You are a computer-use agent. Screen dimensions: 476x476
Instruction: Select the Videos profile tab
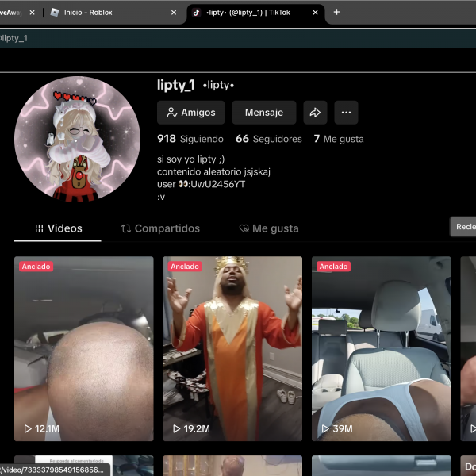(x=58, y=228)
